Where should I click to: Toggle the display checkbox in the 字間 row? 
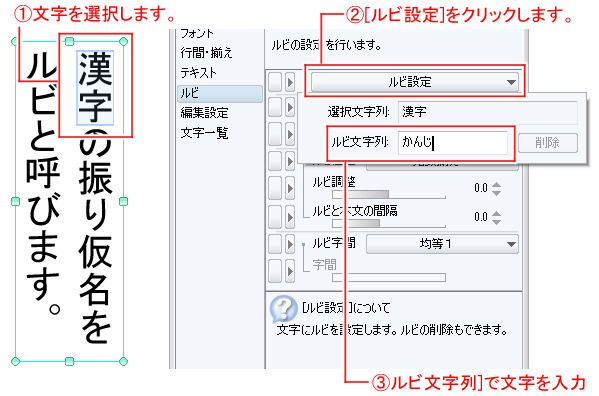(275, 271)
